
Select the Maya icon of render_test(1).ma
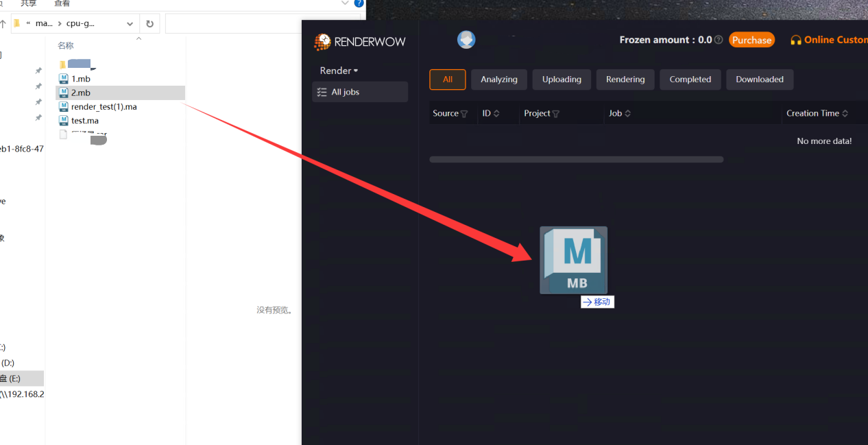click(x=64, y=106)
